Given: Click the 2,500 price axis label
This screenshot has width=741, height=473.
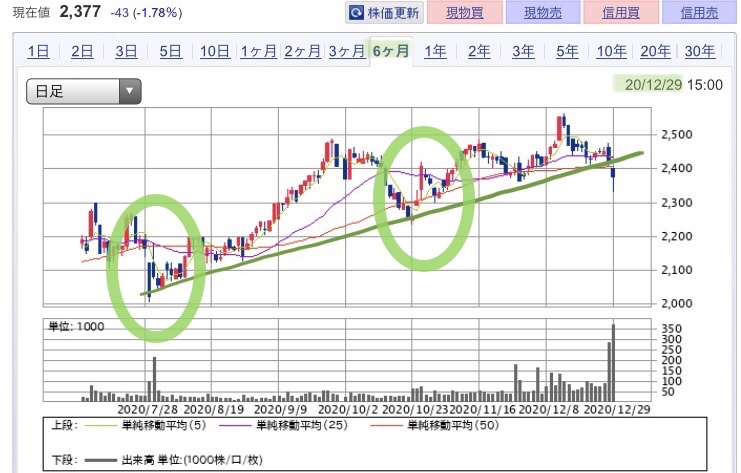Looking at the screenshot, I should coord(676,135).
